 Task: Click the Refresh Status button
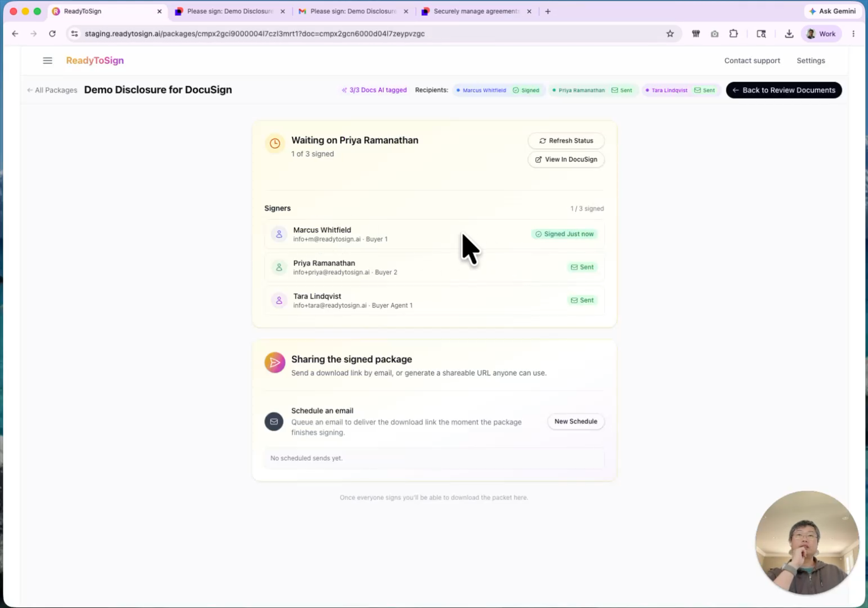[566, 141]
